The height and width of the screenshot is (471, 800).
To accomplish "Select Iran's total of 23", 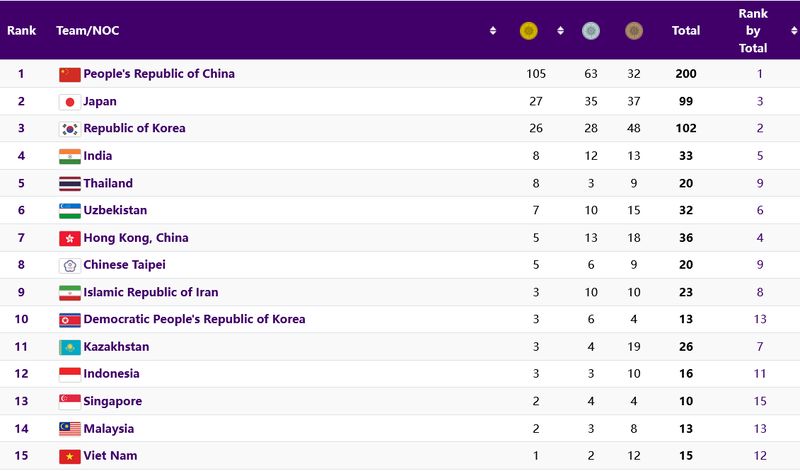I will click(x=686, y=292).
